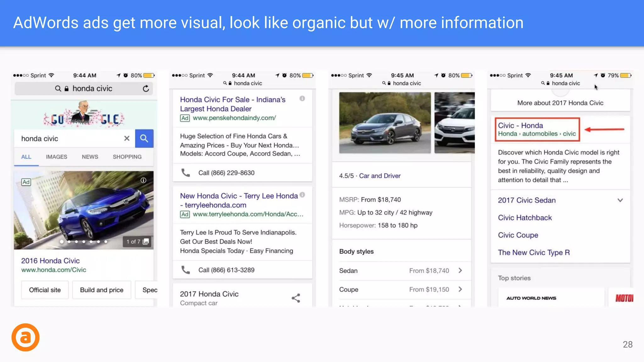This screenshot has height=362, width=644.
Task: Clear the honda civic search with the X icon
Action: [x=127, y=138]
